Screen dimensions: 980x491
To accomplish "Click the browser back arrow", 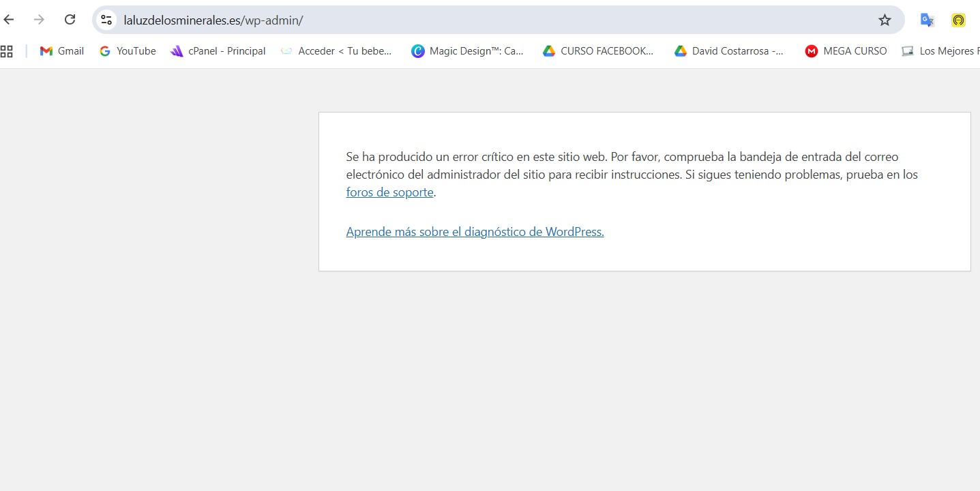I will (9, 20).
